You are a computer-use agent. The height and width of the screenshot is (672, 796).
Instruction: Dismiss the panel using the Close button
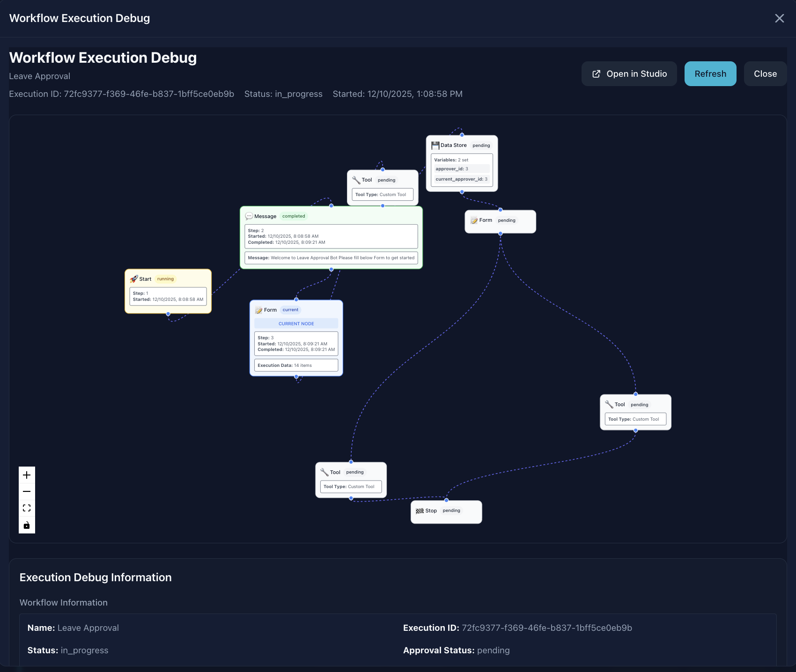(765, 73)
